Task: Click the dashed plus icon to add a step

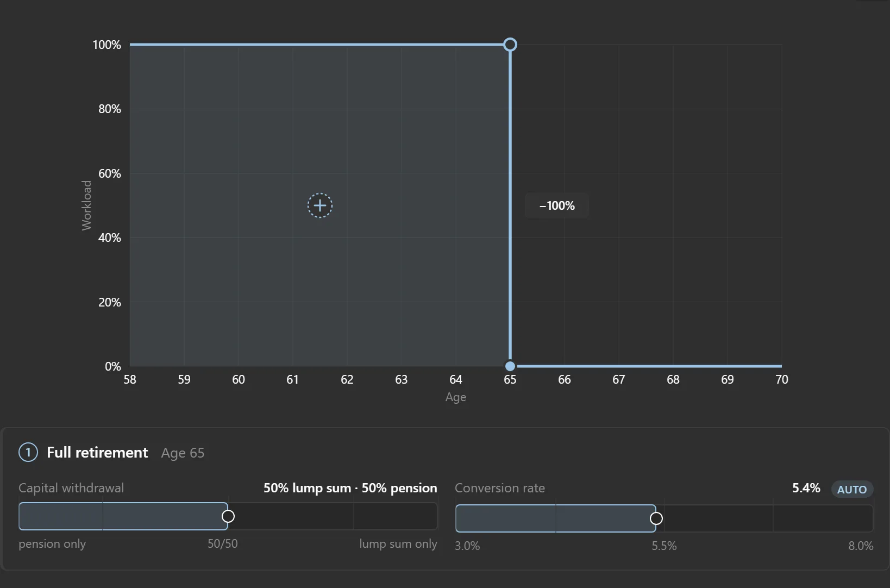Action: (320, 205)
